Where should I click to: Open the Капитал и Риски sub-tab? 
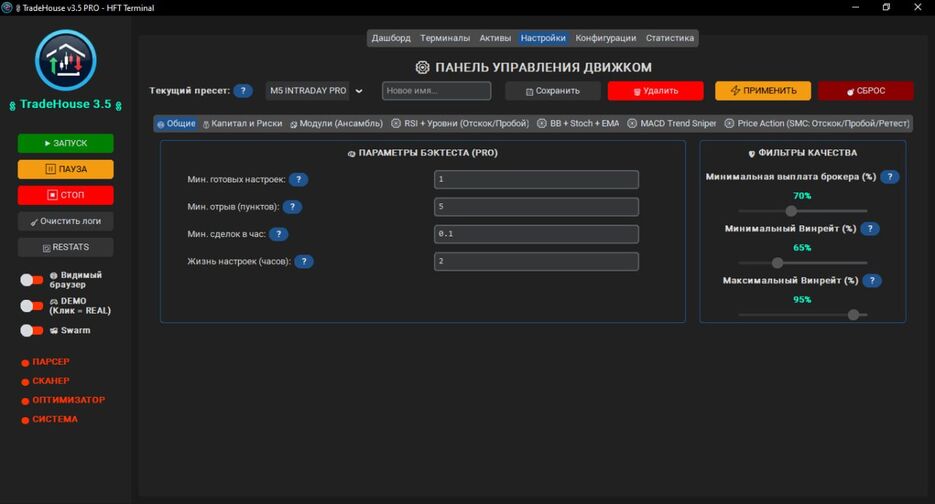pyautogui.click(x=243, y=123)
